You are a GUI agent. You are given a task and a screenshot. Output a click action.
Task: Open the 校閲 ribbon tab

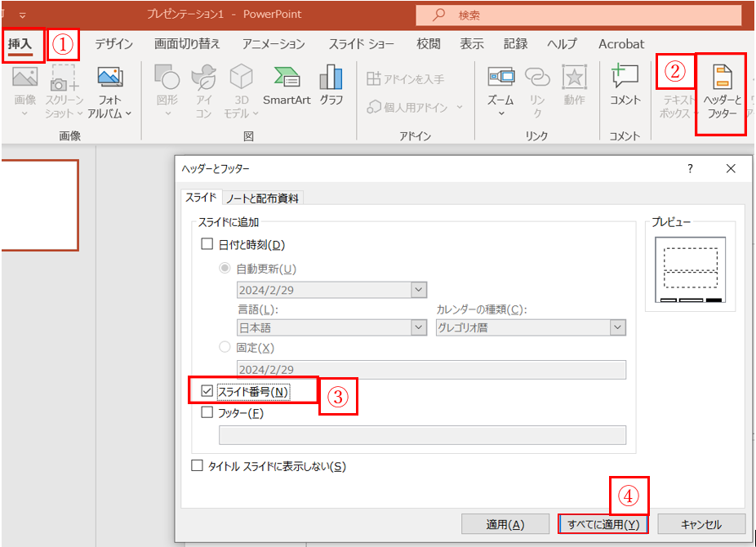point(428,44)
